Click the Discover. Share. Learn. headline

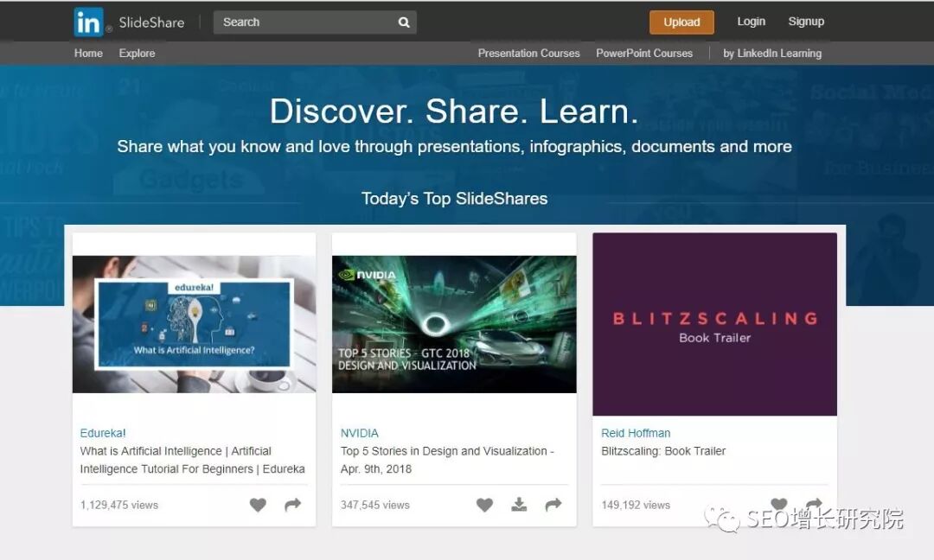point(454,111)
